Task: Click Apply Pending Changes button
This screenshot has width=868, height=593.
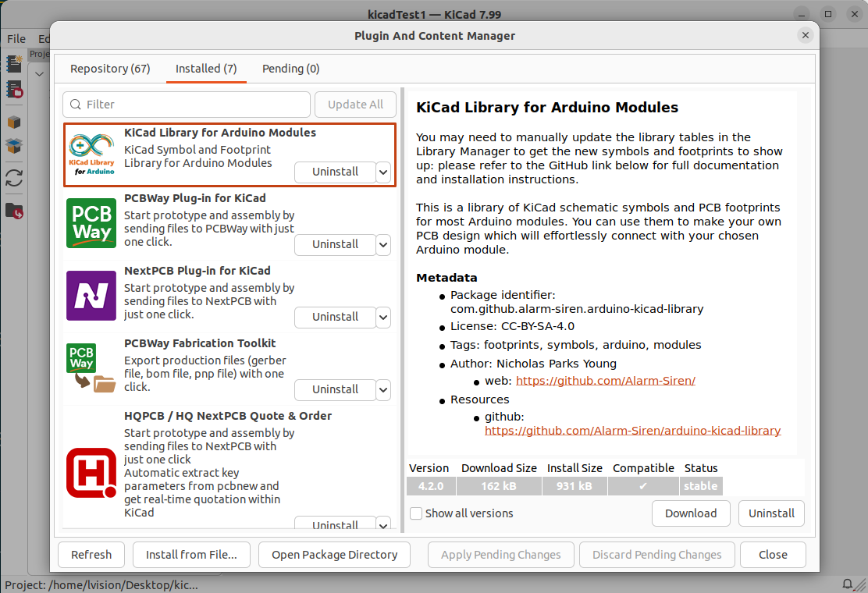Action: (x=501, y=555)
